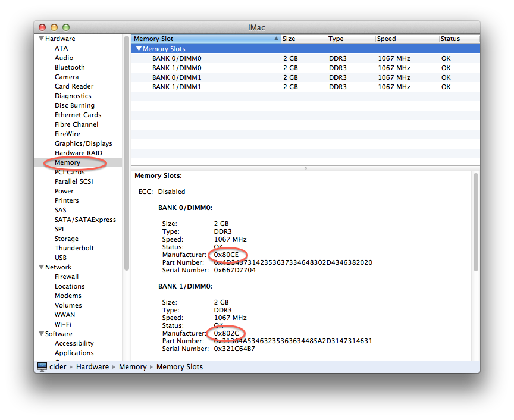Select SAS in the sidebar
Viewport: 514px width, 420px height.
point(61,210)
